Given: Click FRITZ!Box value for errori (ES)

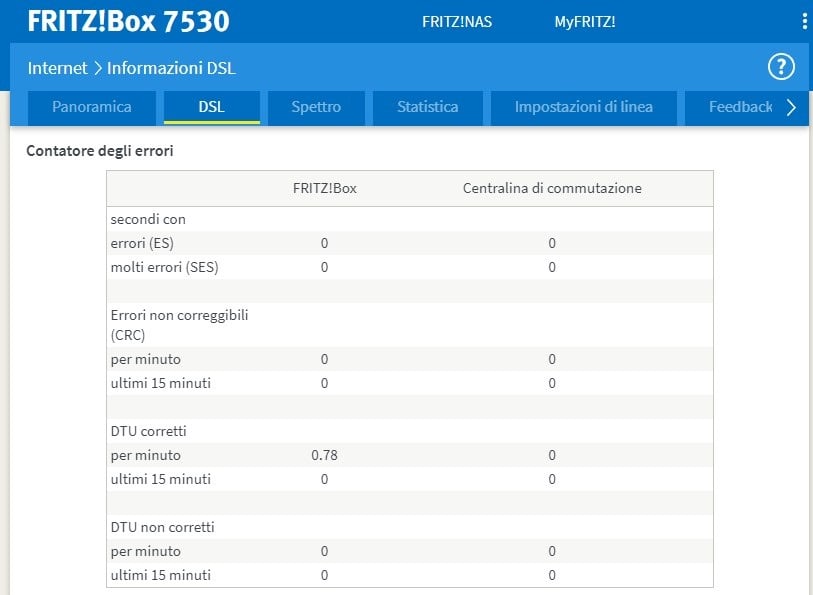Looking at the screenshot, I should click(x=325, y=243).
